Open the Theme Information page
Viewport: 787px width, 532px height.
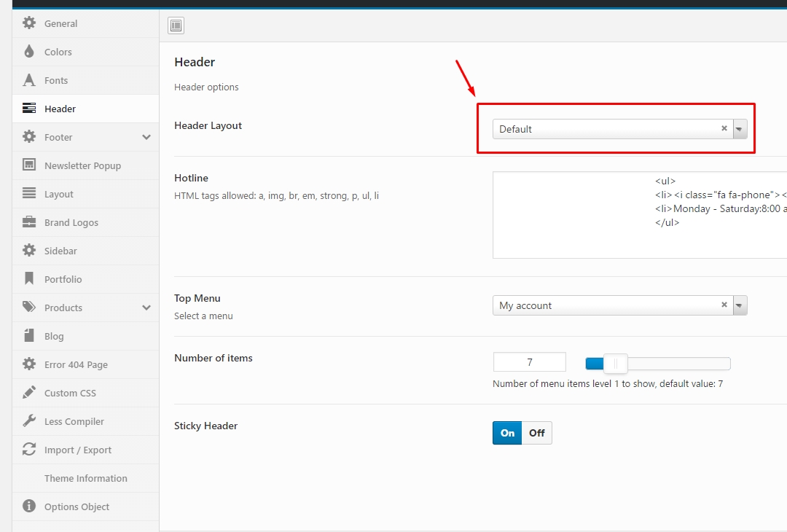[85, 478]
